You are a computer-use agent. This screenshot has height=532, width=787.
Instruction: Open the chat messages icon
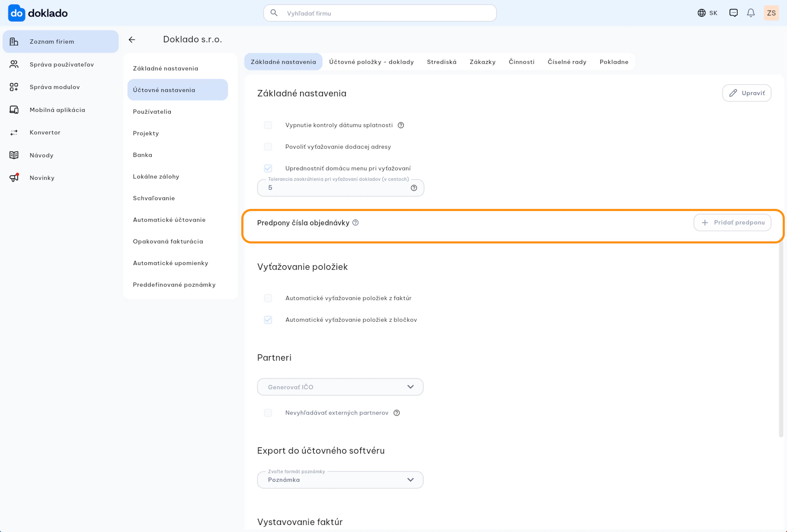coord(734,13)
